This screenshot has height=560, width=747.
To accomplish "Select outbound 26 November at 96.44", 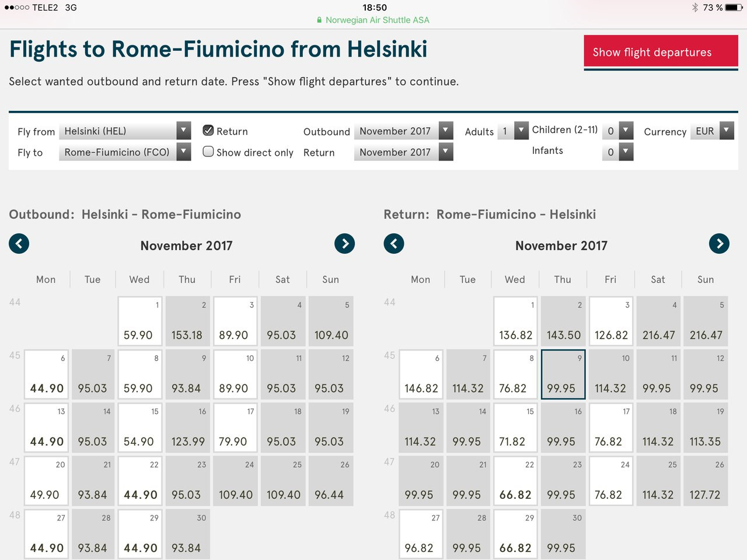I will tap(330, 481).
